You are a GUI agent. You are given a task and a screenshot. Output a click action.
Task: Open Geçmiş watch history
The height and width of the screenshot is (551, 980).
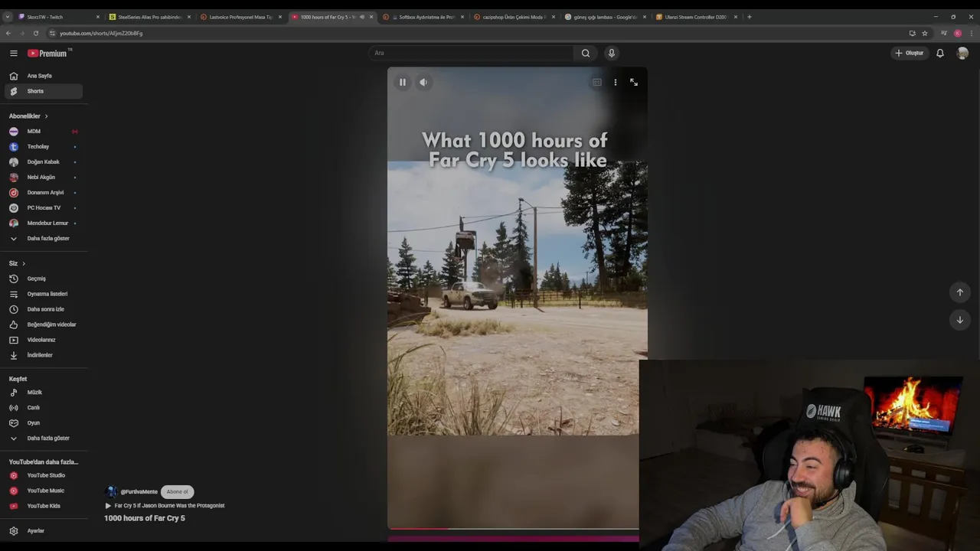(44, 279)
